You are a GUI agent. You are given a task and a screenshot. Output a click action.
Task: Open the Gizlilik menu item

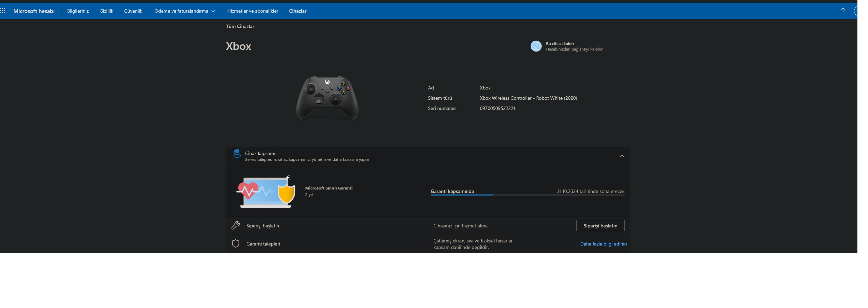coord(106,11)
